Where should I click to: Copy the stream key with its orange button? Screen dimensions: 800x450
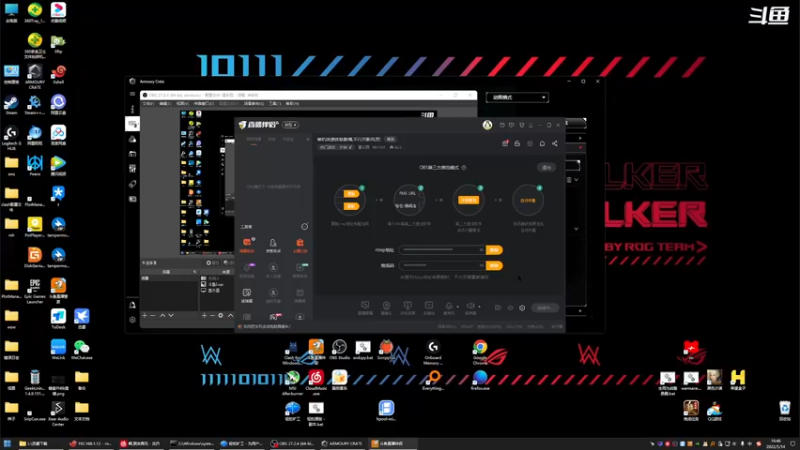494,266
